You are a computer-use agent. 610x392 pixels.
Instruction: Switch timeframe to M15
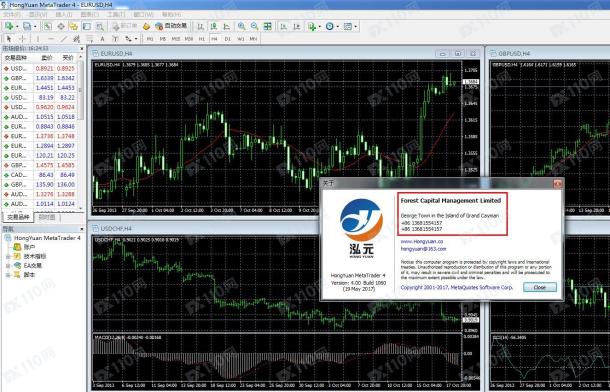(176, 39)
